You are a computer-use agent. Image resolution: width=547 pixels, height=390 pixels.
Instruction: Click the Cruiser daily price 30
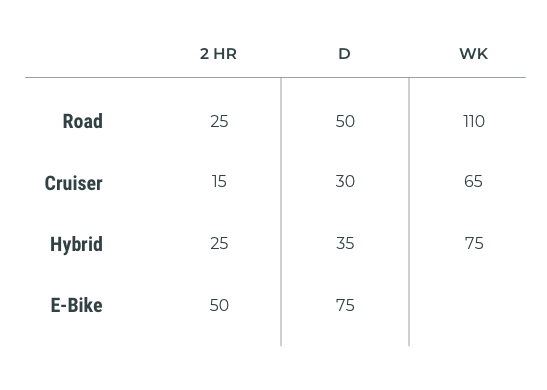345,181
